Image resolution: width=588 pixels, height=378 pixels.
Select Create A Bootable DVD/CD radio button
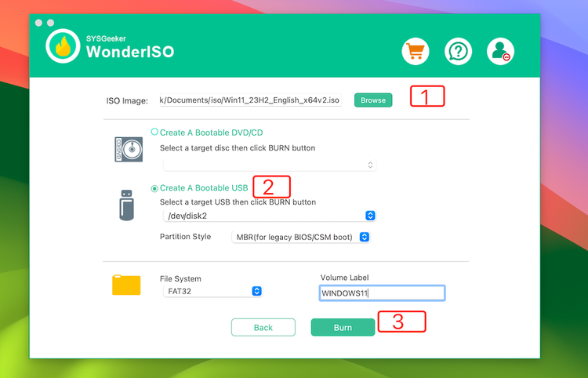154,132
